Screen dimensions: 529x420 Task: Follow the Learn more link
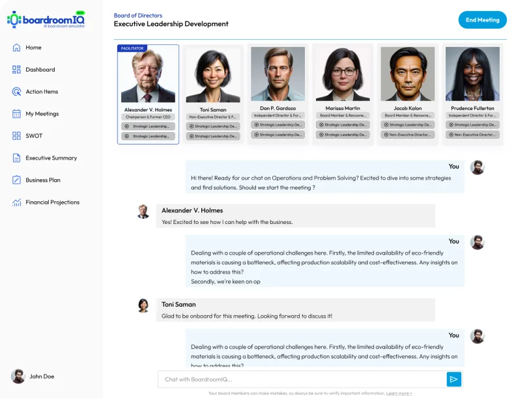coord(399,393)
